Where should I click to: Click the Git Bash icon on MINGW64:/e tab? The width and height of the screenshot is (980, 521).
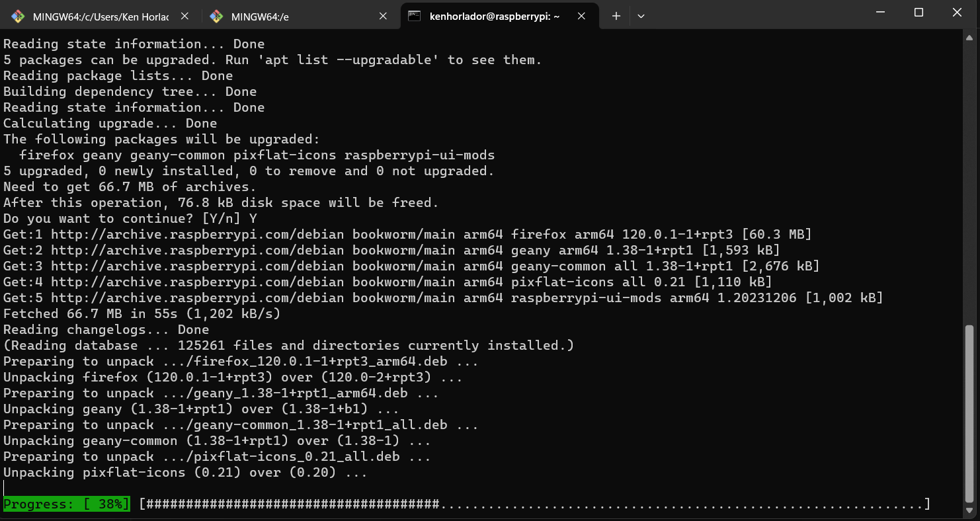point(216,17)
